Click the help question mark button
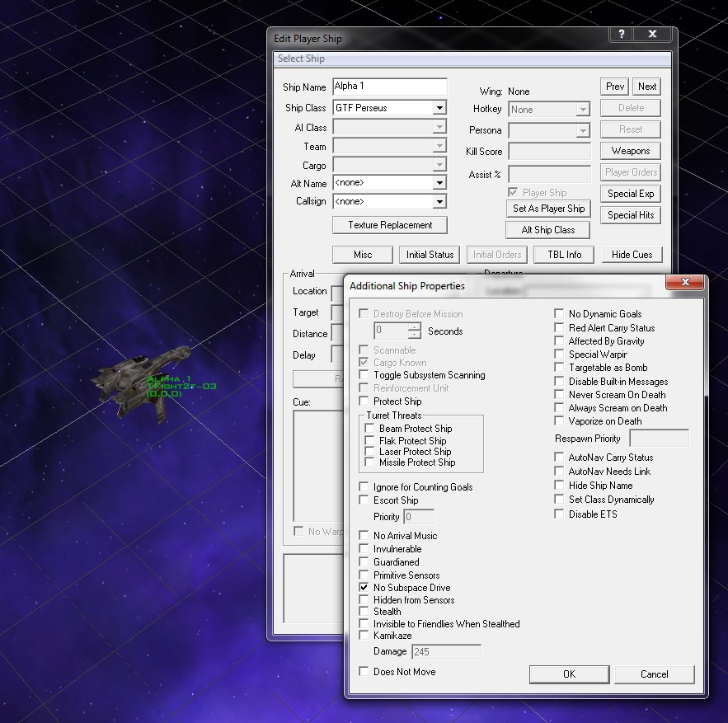 click(621, 35)
